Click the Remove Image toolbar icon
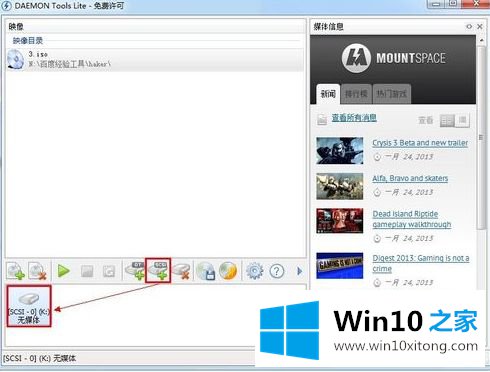This screenshot has width=490, height=372. [37, 271]
